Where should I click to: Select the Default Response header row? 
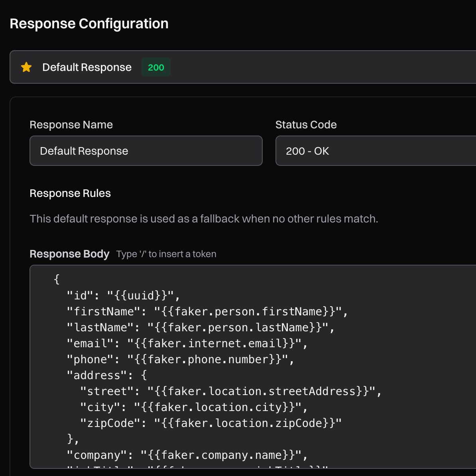(243, 67)
